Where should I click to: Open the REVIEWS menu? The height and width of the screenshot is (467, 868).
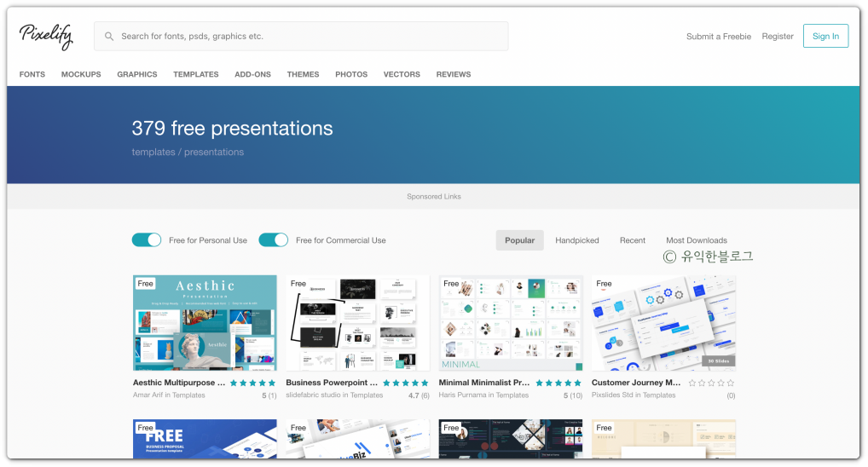[x=454, y=74]
